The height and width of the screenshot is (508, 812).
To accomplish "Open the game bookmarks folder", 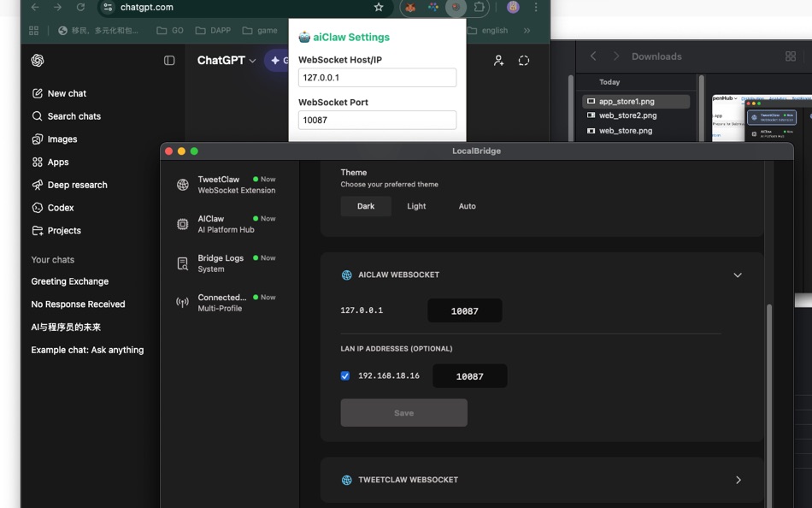I will pos(260,31).
